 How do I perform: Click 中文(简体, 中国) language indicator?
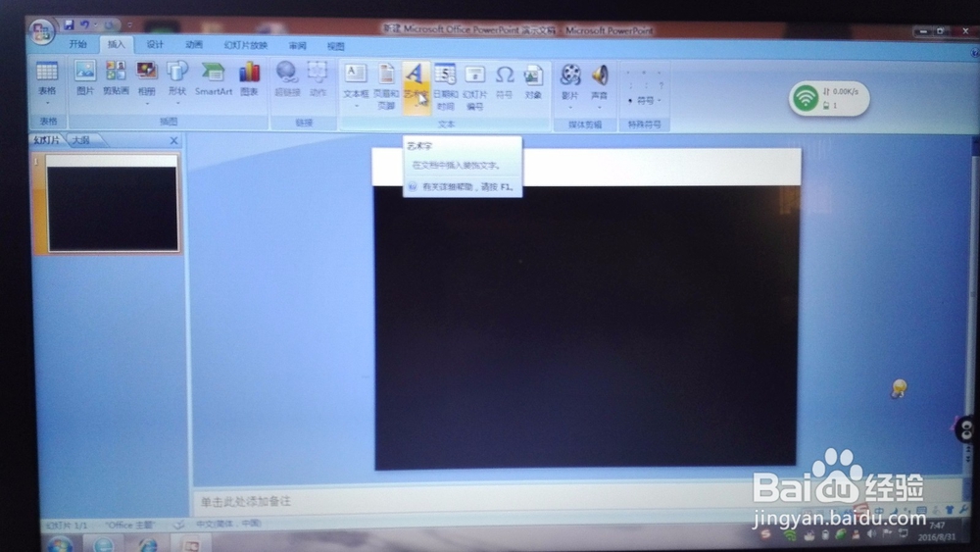pyautogui.click(x=228, y=524)
